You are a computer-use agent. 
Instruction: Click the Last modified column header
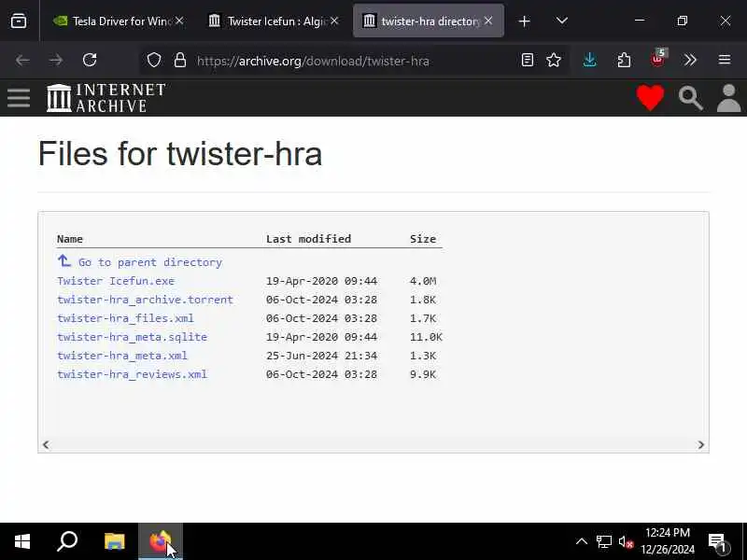pos(308,239)
